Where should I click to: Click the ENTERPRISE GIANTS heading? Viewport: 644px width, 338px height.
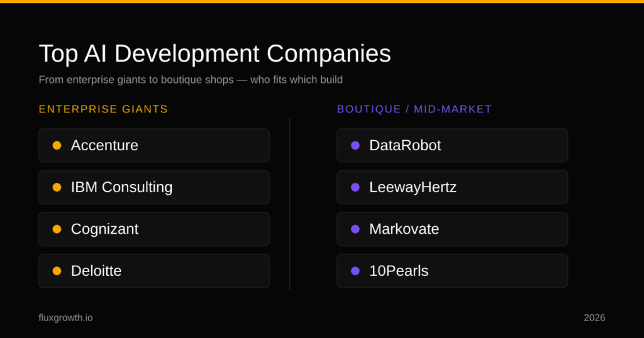103,109
